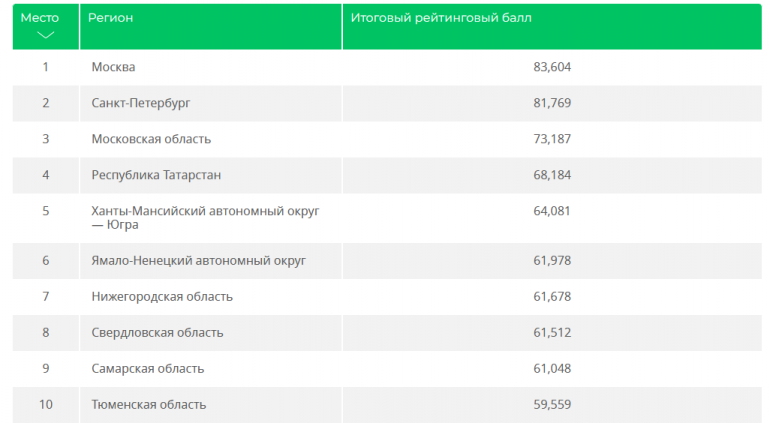This screenshot has height=423, width=770.
Task: Click the sort chevron under Место
Action: point(45,35)
